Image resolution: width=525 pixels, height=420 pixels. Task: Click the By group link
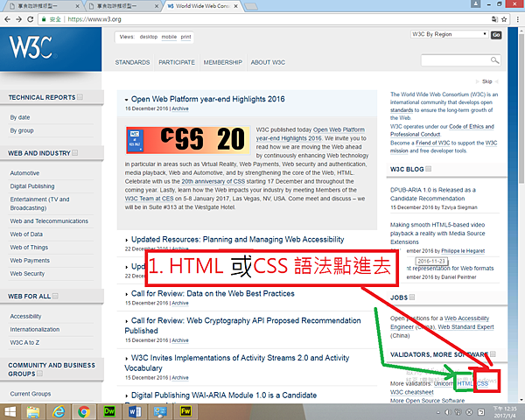tap(22, 130)
